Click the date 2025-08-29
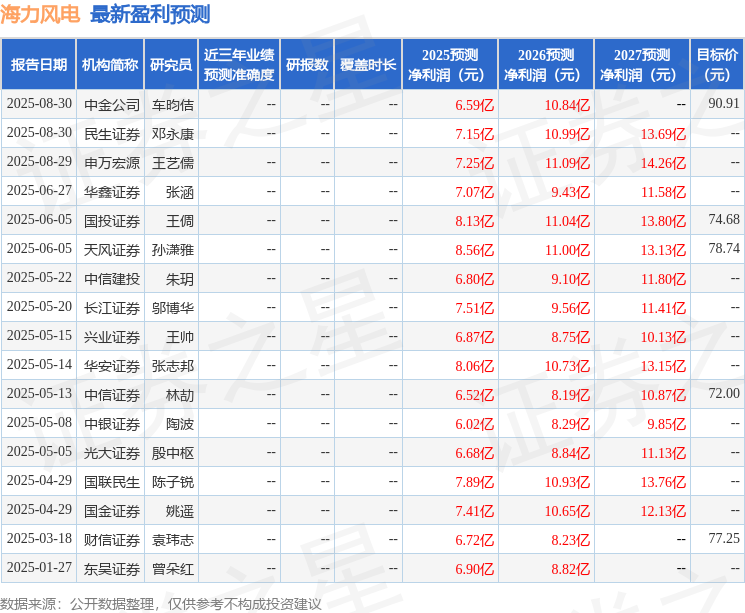Screen dimensions: 745x613 coord(39,162)
